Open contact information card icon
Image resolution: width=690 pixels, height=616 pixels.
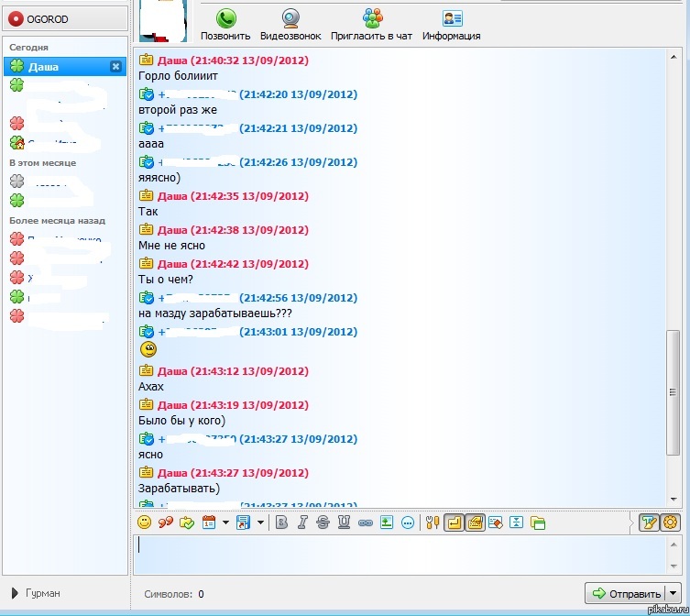point(452,18)
